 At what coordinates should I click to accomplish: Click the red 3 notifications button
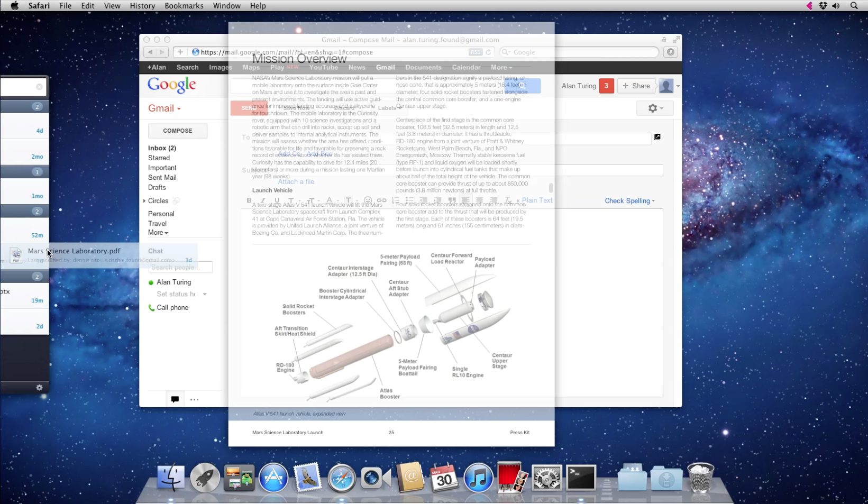point(606,86)
